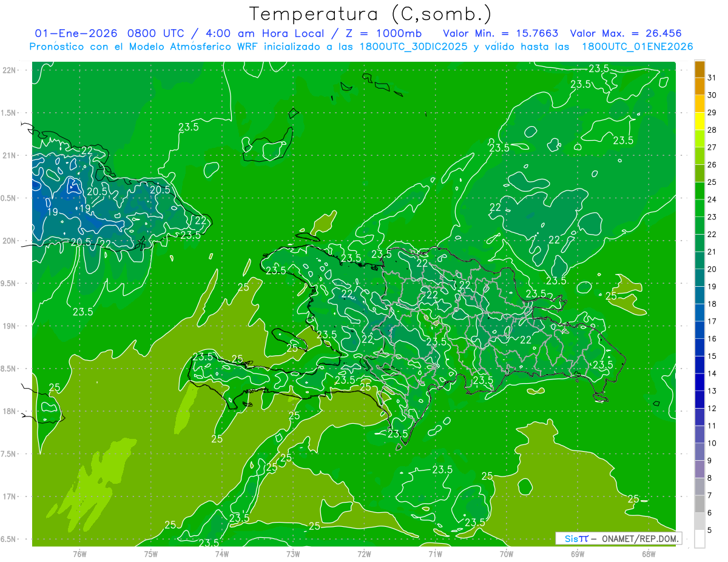
Task: Click the '7.5N' latitude axis label
Action: (x=9, y=454)
